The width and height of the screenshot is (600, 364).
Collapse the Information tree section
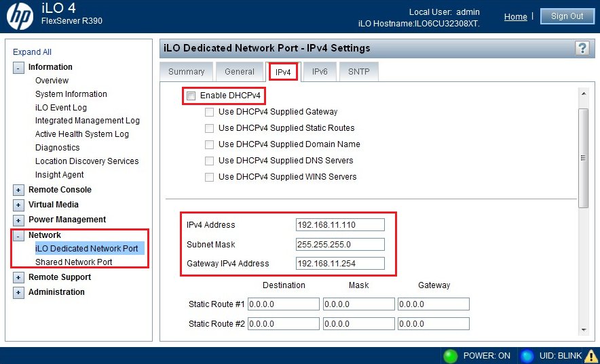pos(18,68)
